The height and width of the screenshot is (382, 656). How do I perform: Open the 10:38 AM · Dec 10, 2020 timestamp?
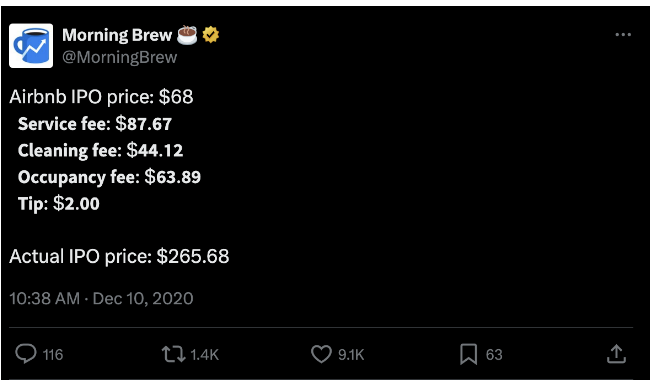[101, 299]
